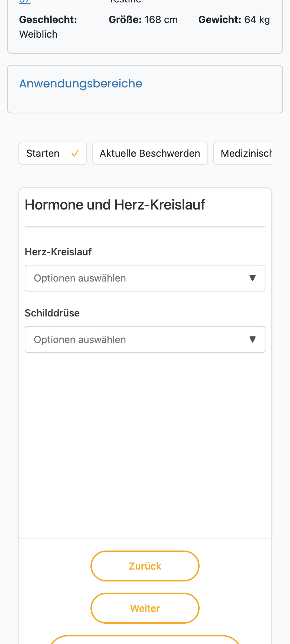Continue with the Weiter button
The height and width of the screenshot is (644, 290).
pyautogui.click(x=145, y=608)
